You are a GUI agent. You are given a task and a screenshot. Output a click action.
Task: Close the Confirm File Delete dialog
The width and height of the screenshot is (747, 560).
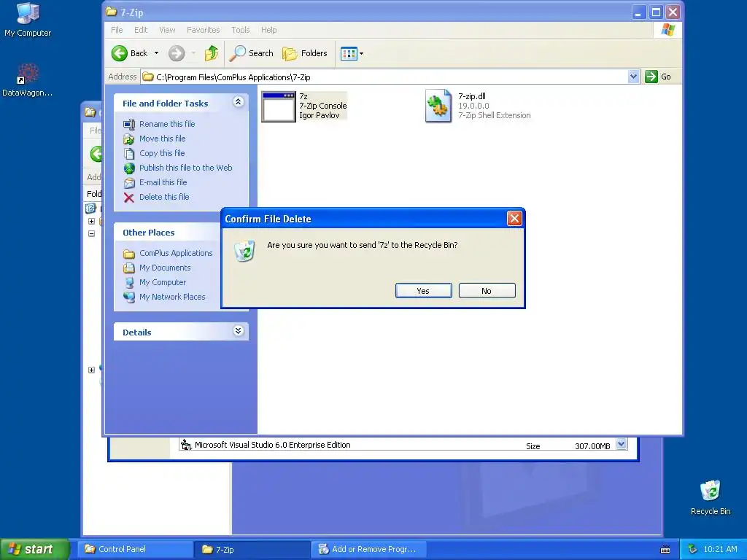pyautogui.click(x=514, y=219)
